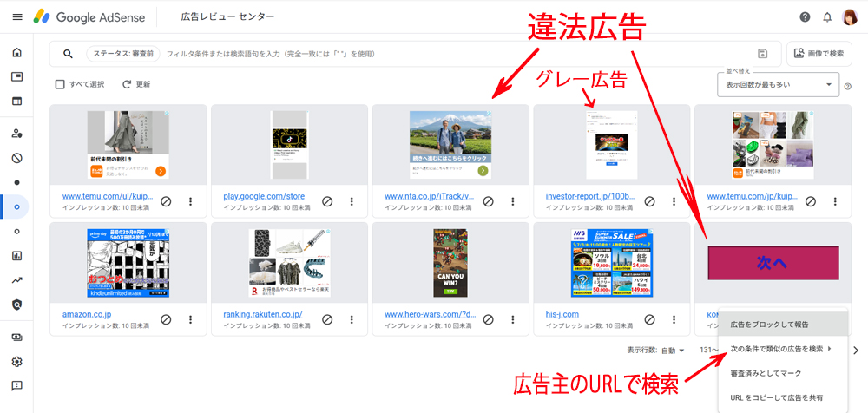This screenshot has width=868, height=413.
Task: Go to the next page arrow
Action: [x=856, y=350]
